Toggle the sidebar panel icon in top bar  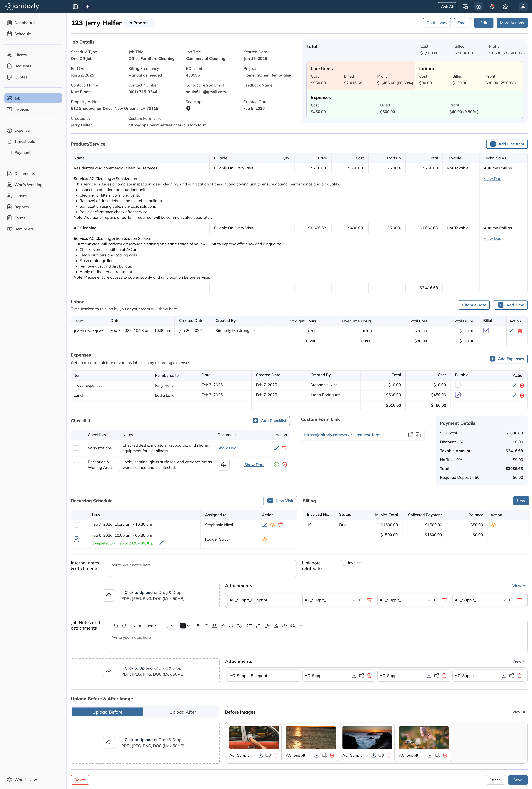[x=75, y=7]
